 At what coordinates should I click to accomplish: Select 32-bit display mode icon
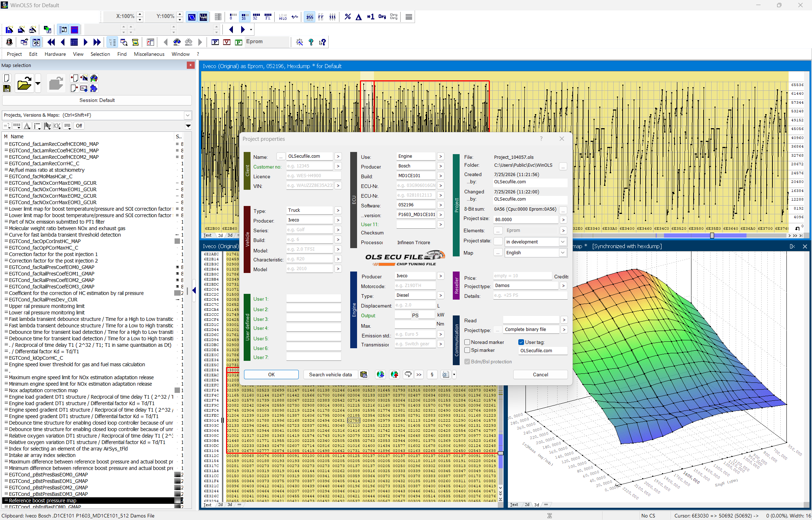pos(256,17)
